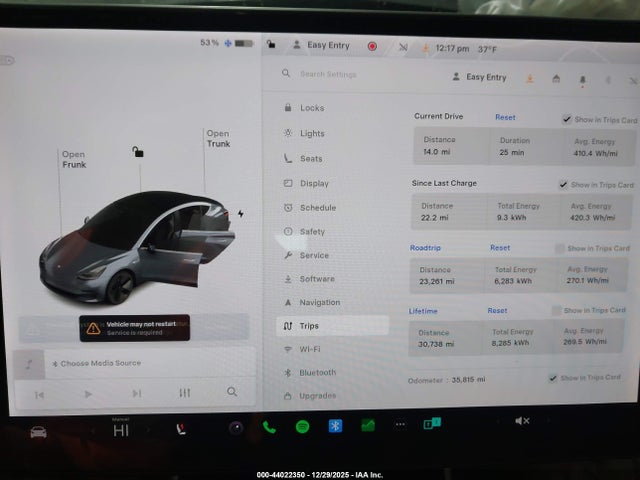Toggle Odometer Show in Trips Card
640x480 pixels.
pos(553,378)
